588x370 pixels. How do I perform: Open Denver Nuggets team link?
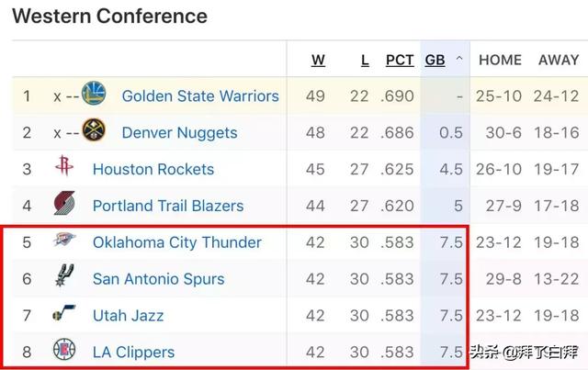[180, 133]
